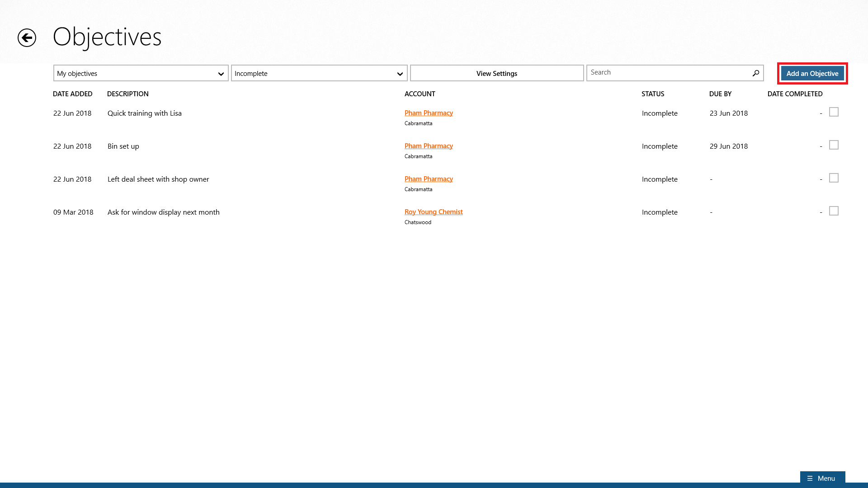Click Add an Objective button

coord(812,73)
